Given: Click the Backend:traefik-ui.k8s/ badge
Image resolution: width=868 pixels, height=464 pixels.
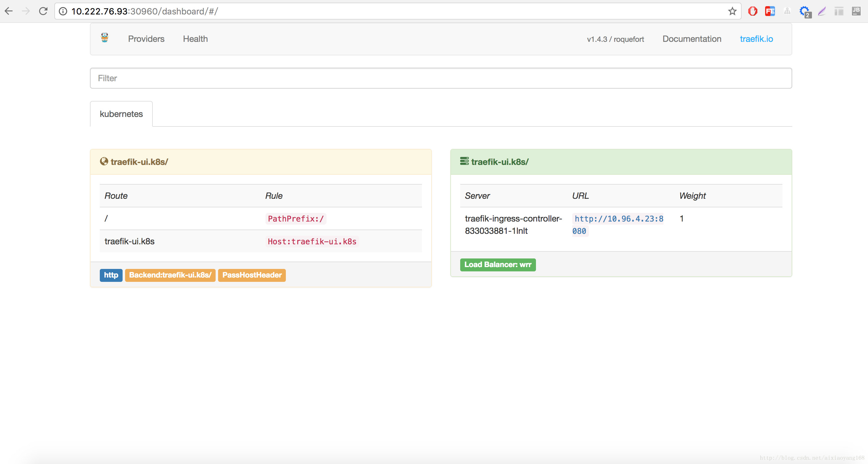Looking at the screenshot, I should pos(170,275).
